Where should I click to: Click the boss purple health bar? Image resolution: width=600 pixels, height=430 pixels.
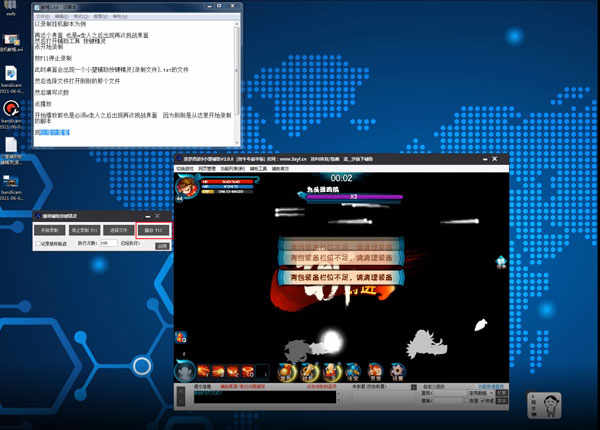point(354,197)
